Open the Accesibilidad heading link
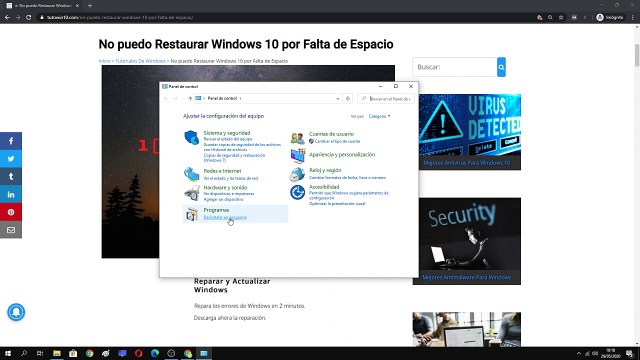The height and width of the screenshot is (360, 640). pyautogui.click(x=324, y=187)
